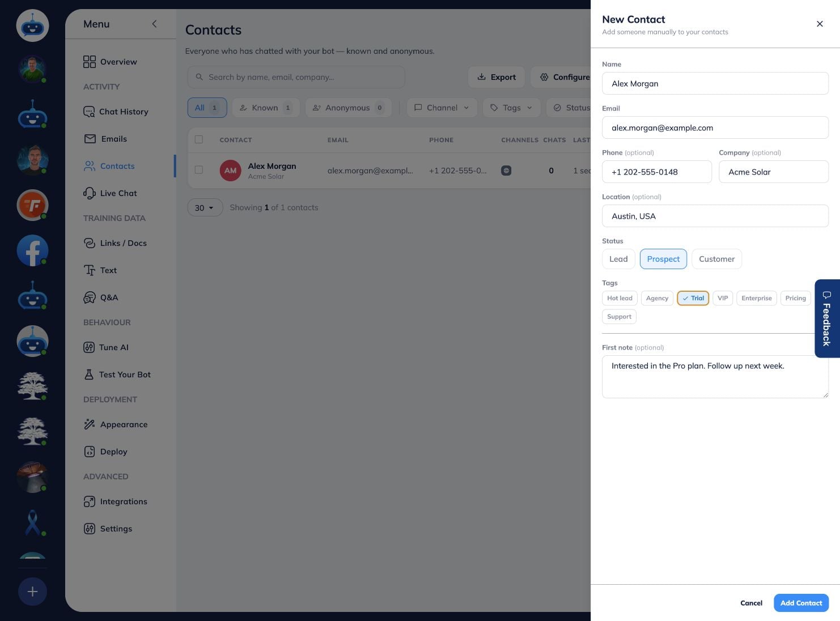Open the 30 per page dropdown
The image size is (840, 621).
(205, 208)
